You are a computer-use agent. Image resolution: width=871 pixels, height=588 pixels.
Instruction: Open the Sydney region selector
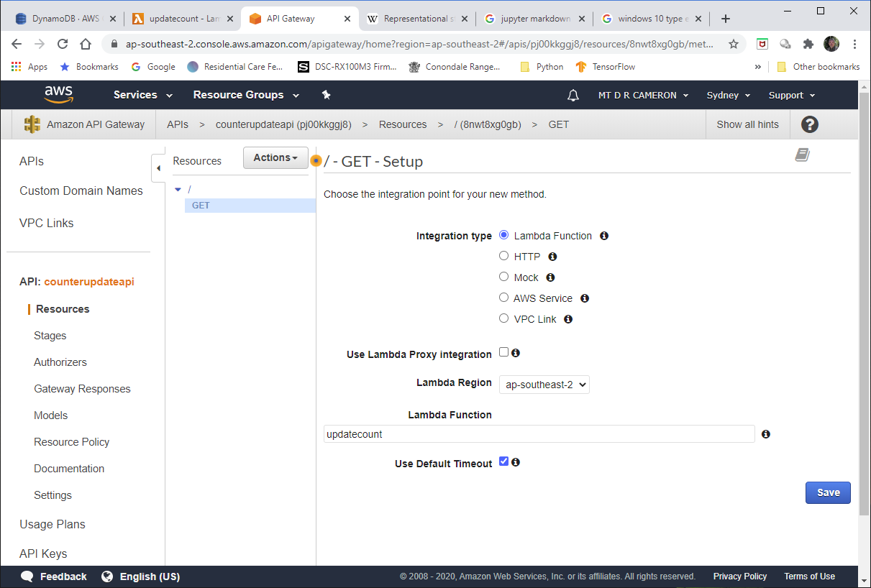729,95
